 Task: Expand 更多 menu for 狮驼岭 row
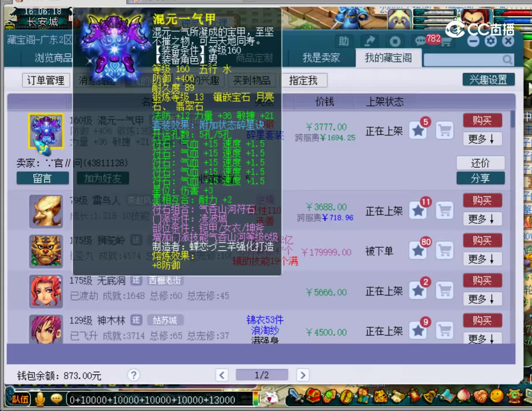tap(482, 259)
